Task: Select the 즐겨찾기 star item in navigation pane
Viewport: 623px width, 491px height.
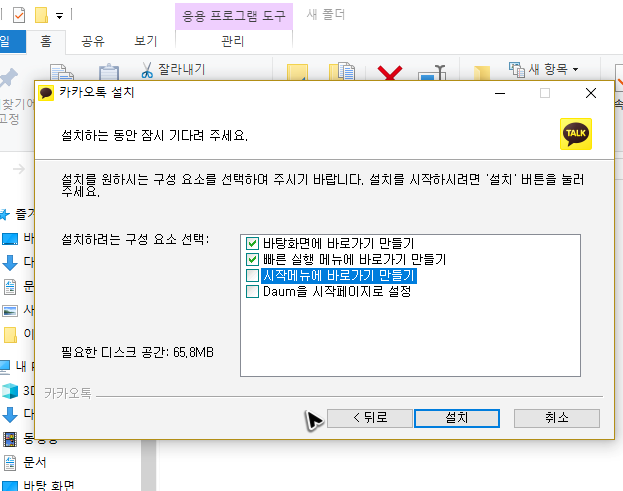Action: tap(17, 215)
